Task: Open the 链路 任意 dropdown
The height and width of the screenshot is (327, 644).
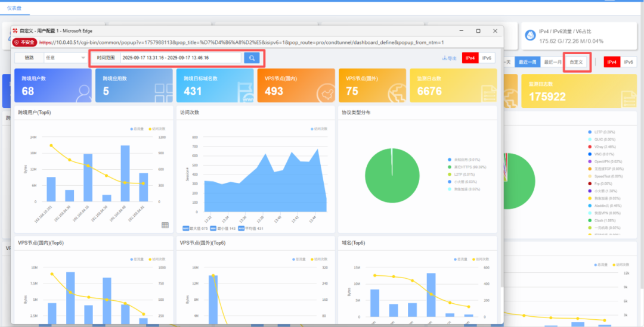Action: pos(66,58)
